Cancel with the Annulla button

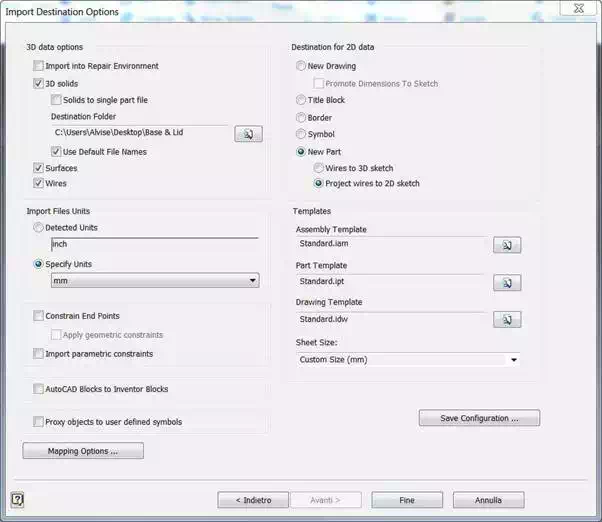(488, 500)
